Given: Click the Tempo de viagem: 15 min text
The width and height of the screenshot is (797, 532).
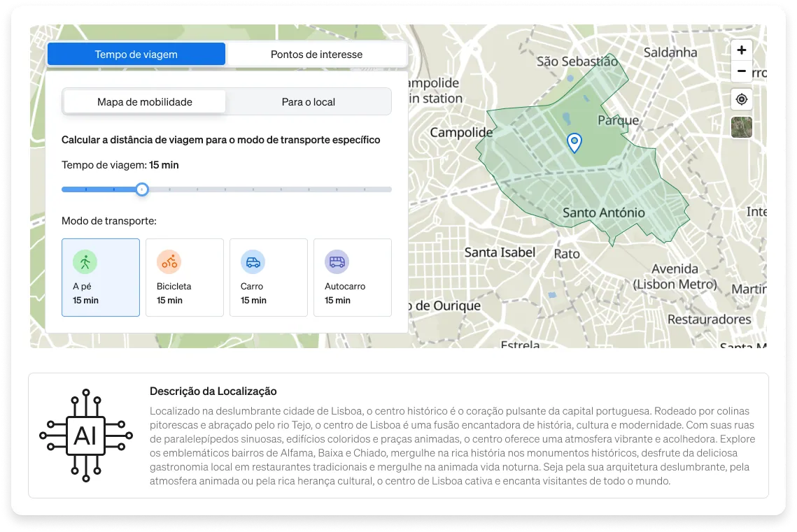Looking at the screenshot, I should (120, 165).
